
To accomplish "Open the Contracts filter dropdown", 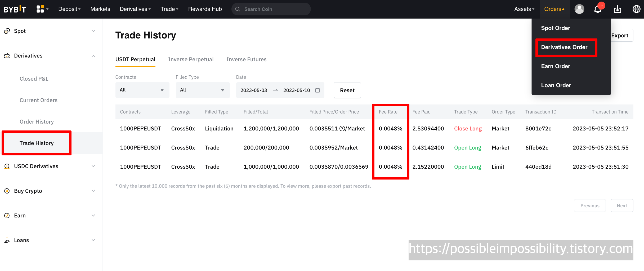I will (x=142, y=90).
